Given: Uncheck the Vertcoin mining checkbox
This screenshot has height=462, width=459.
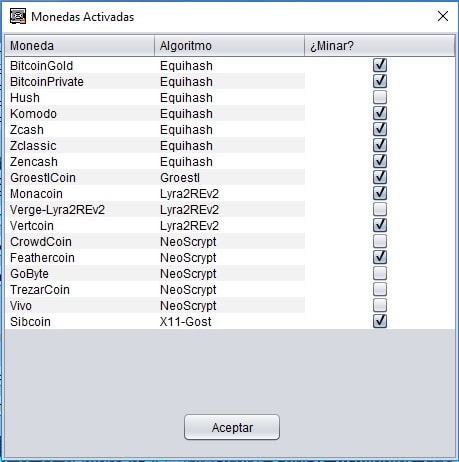Looking at the screenshot, I should pos(380,225).
